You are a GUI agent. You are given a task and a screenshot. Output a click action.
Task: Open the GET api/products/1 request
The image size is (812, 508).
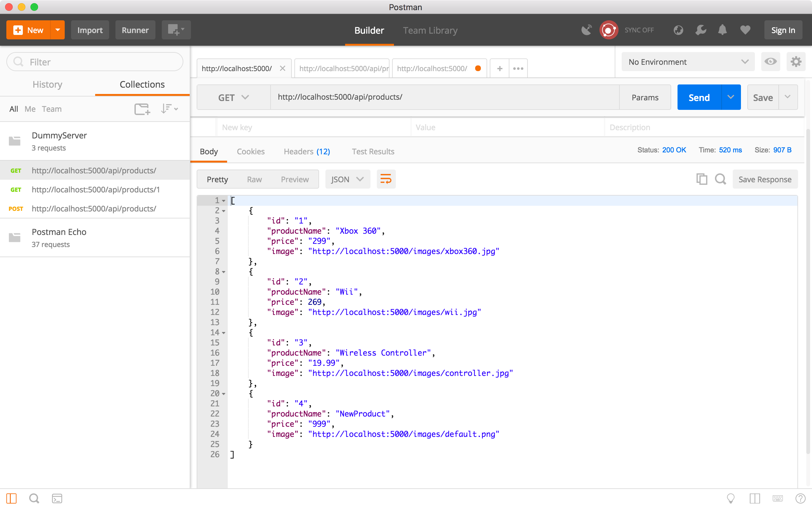95,190
